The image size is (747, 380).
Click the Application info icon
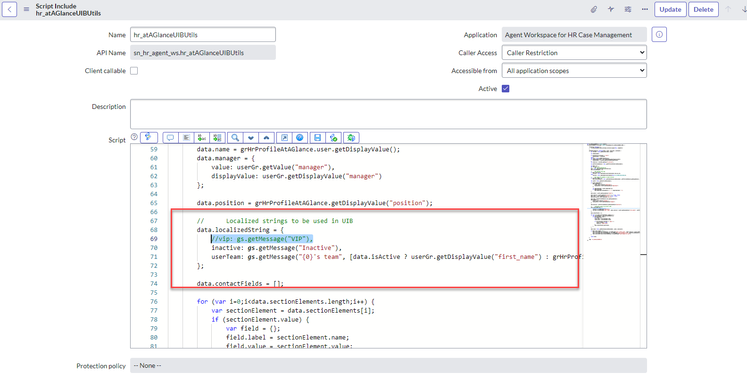click(x=659, y=34)
